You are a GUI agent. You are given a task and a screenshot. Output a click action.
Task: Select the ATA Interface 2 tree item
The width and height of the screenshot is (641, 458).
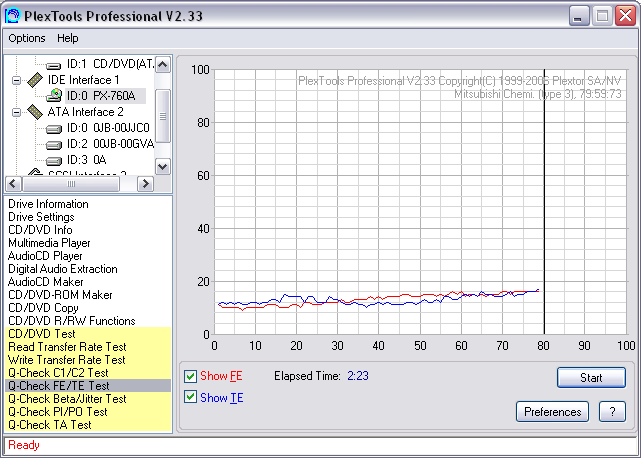(85, 112)
